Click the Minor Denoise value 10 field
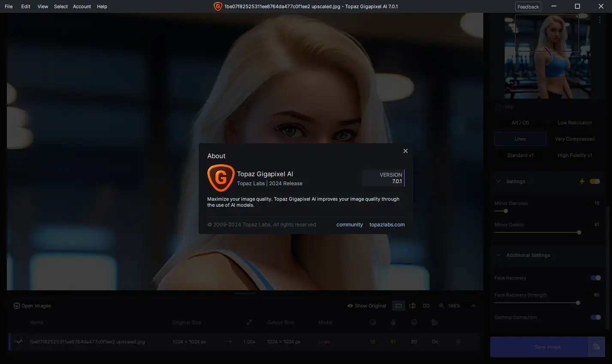The height and width of the screenshot is (364, 612). (x=597, y=203)
